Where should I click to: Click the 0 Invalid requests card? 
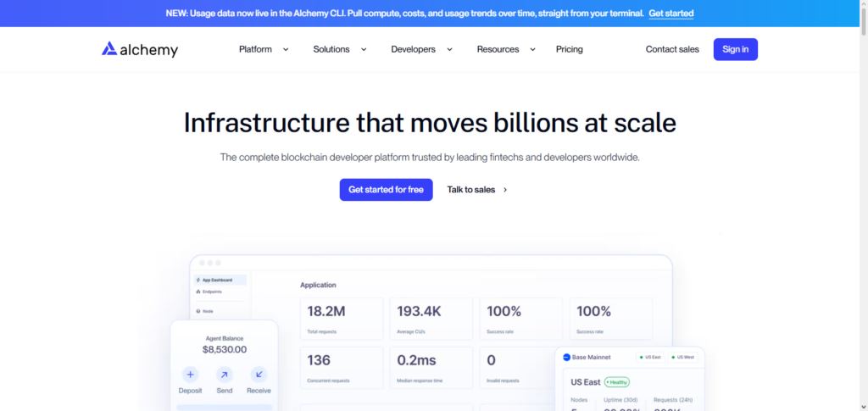518,368
